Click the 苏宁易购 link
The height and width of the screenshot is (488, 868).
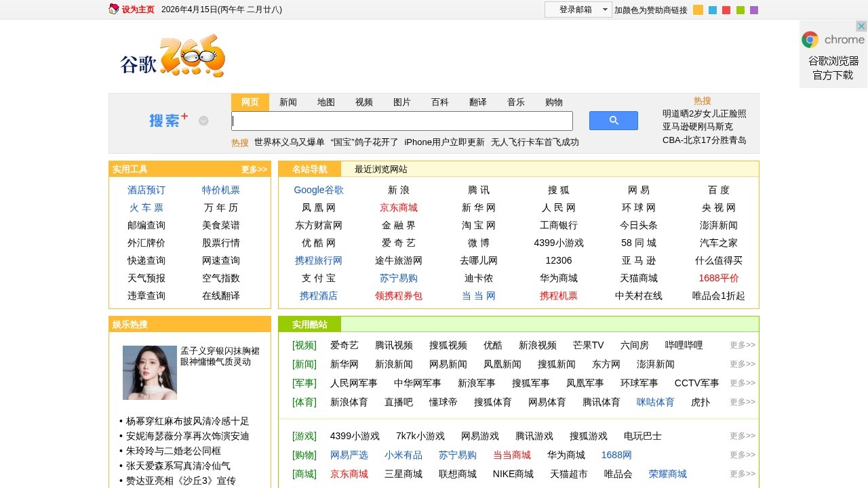[399, 278]
